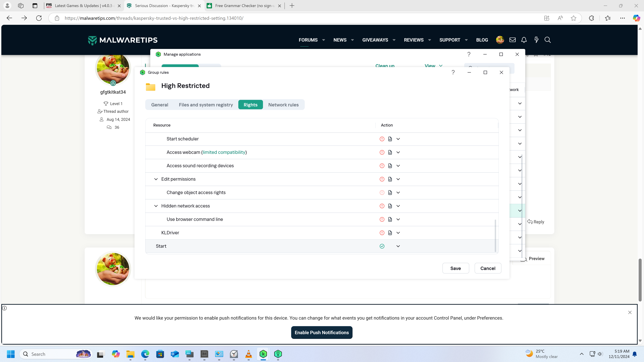Open Group rules help question mark
644x362 pixels.
[x=453, y=72]
